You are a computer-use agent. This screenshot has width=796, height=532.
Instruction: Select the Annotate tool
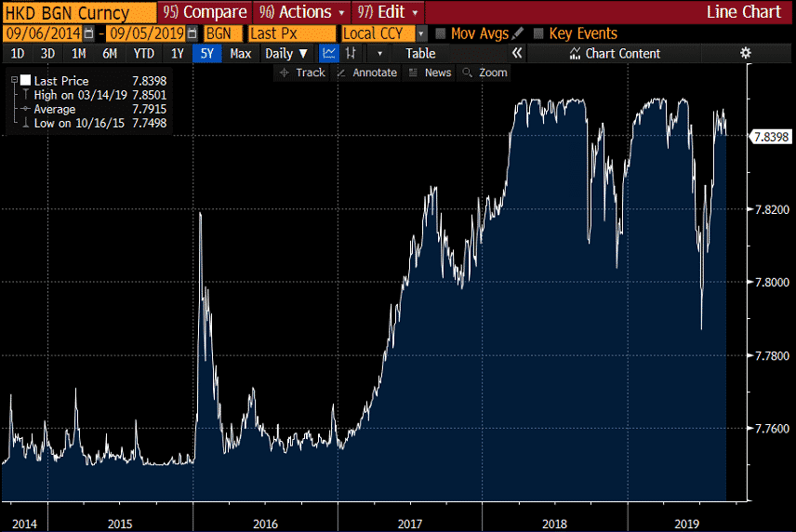366,73
